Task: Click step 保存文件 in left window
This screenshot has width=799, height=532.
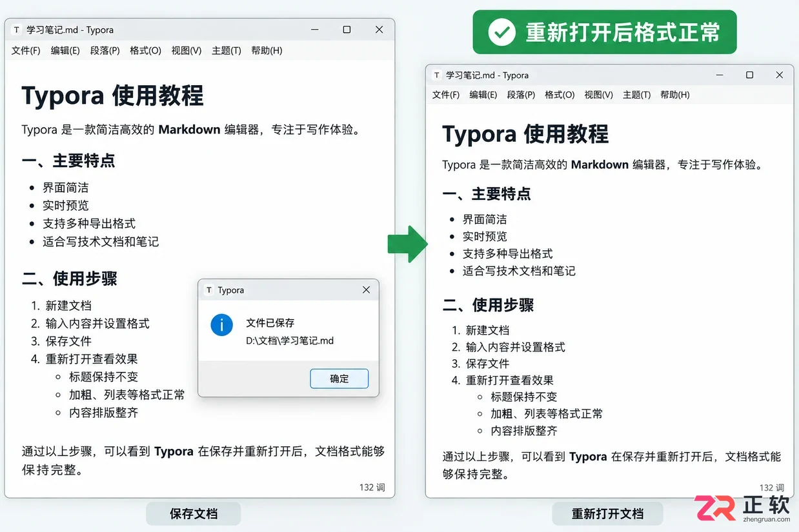Action: pos(68,341)
